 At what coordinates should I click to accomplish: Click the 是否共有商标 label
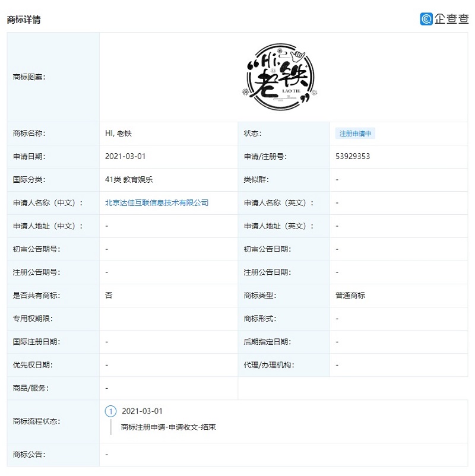36,296
